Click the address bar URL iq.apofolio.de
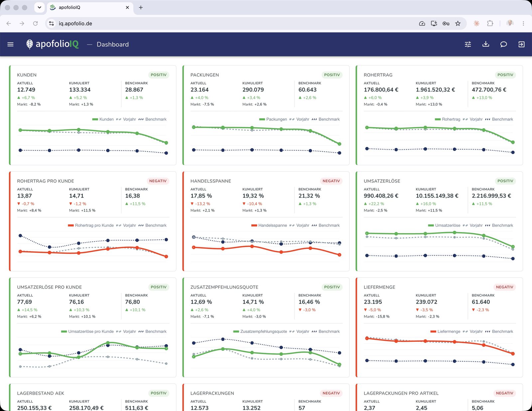This screenshot has height=411, width=532. [x=75, y=23]
